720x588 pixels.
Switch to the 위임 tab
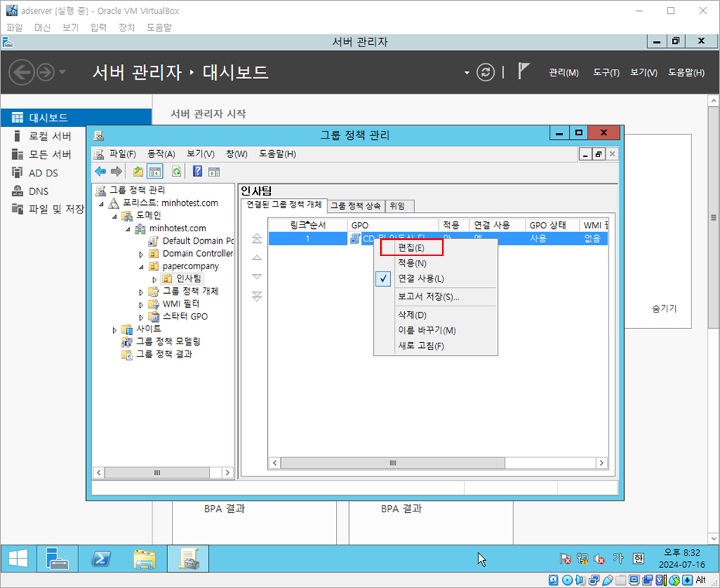click(x=398, y=206)
